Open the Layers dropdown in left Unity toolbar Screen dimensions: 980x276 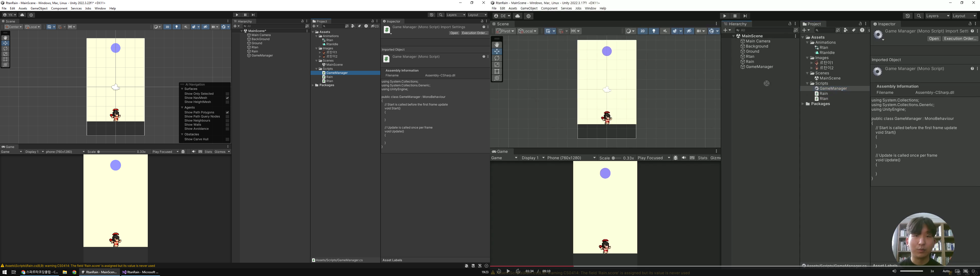(x=456, y=15)
